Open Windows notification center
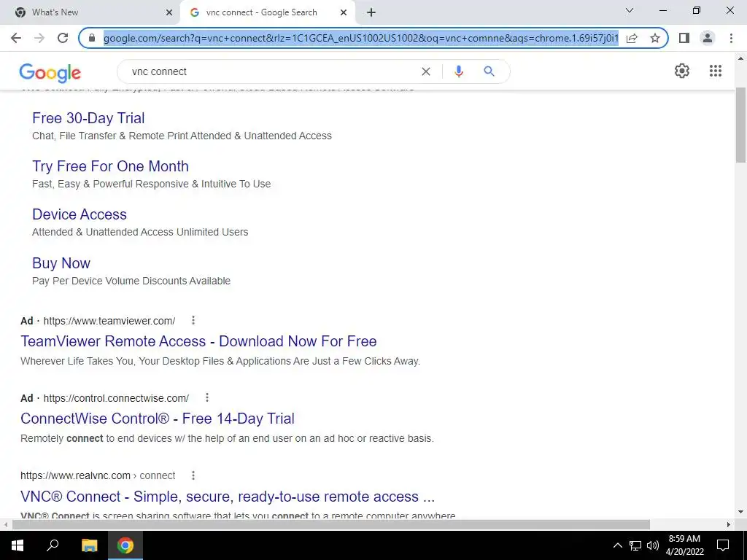 coord(723,545)
